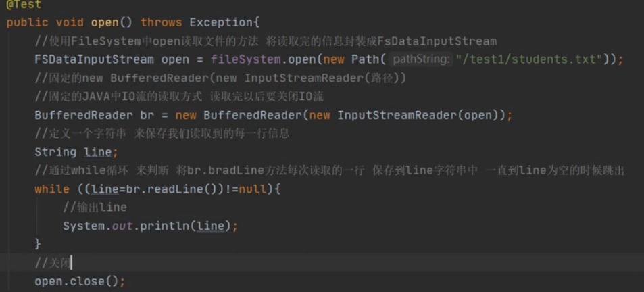Image resolution: width=644 pixels, height=292 pixels.
Task: Click the comment about JAVA IO流
Action: point(179,97)
